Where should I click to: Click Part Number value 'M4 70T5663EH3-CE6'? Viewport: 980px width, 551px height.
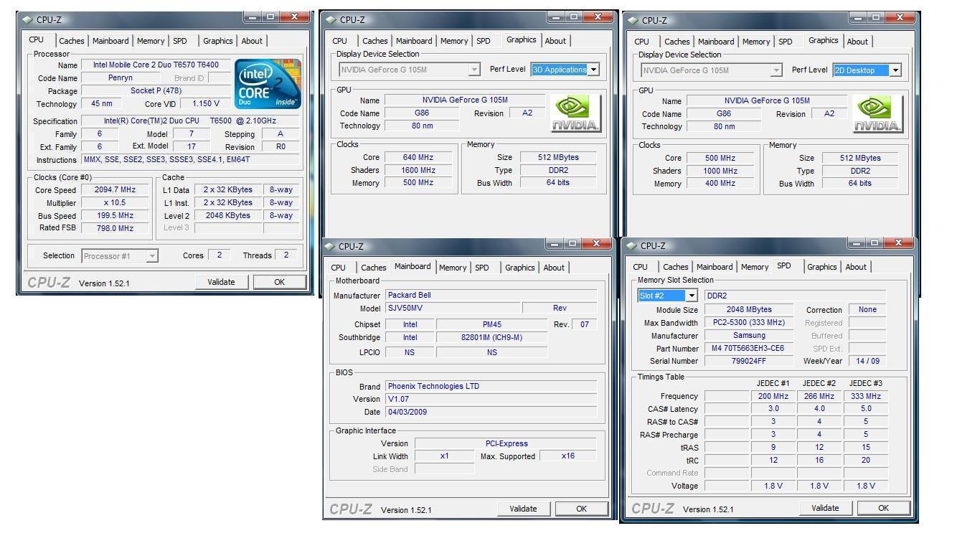pyautogui.click(x=748, y=348)
